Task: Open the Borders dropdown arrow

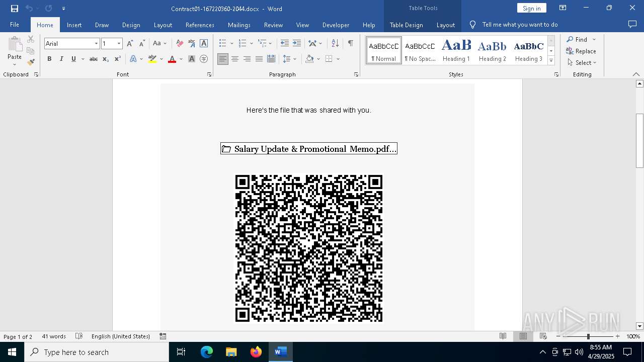Action: (x=338, y=59)
